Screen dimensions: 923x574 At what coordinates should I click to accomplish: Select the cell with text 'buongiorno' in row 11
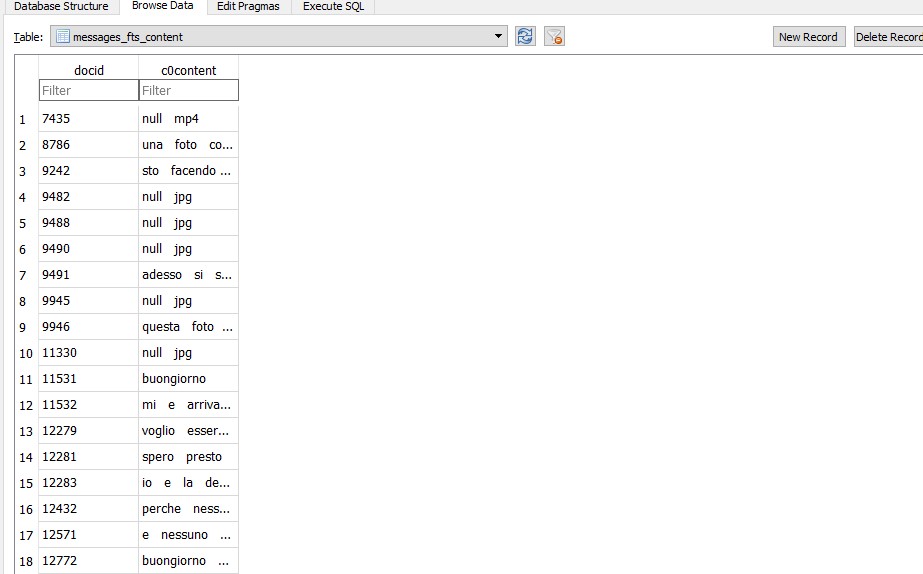188,379
